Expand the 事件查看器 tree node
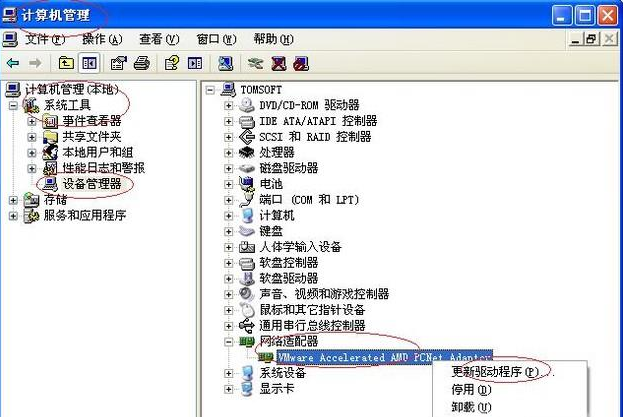This screenshot has width=623, height=417. click(x=32, y=121)
